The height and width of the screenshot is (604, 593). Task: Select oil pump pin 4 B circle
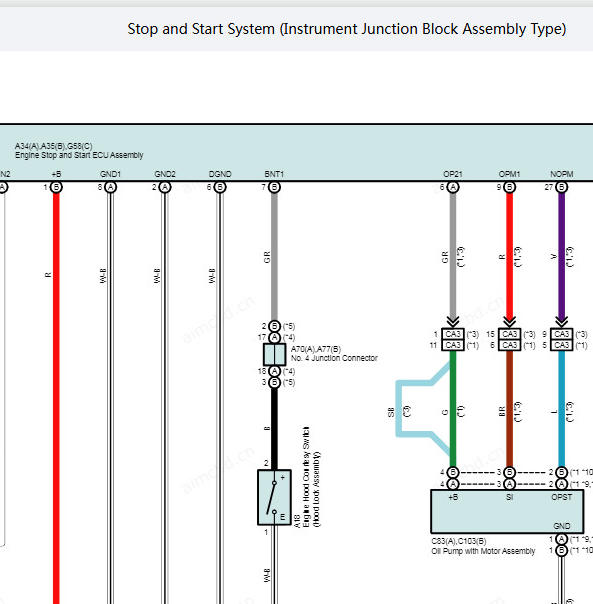click(x=453, y=472)
